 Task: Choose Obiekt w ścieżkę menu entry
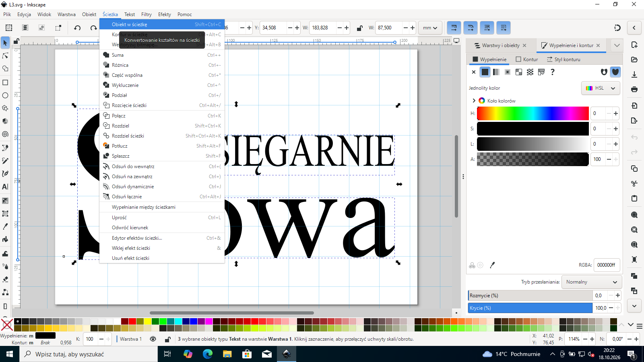pos(162,25)
